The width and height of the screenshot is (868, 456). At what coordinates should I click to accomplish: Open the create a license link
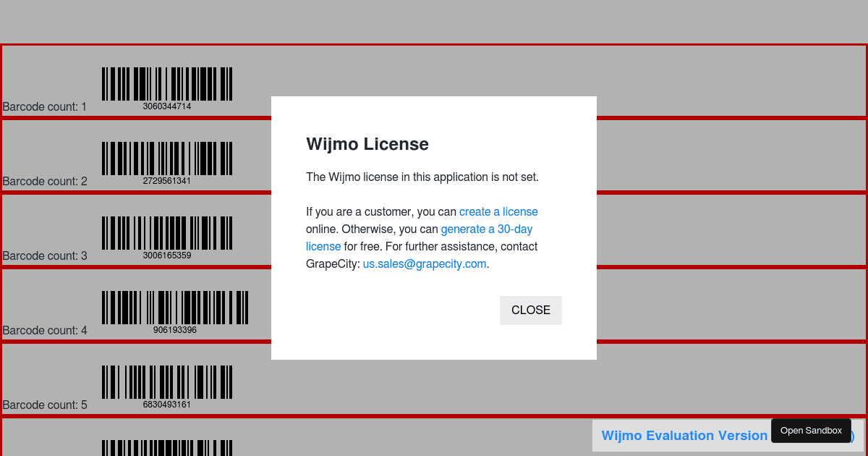(498, 212)
